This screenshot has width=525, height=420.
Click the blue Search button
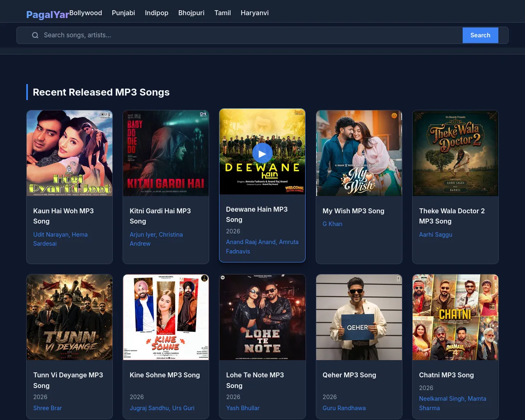pyautogui.click(x=480, y=35)
